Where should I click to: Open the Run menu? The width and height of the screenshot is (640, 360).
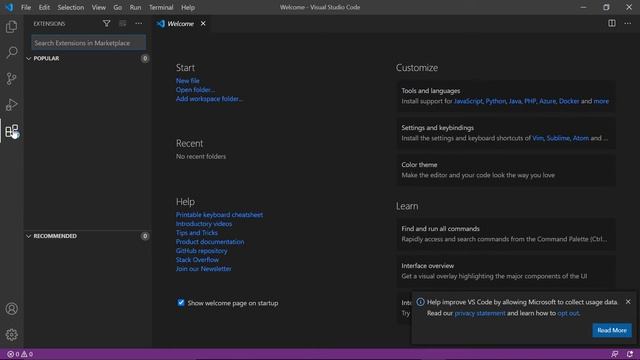135,7
